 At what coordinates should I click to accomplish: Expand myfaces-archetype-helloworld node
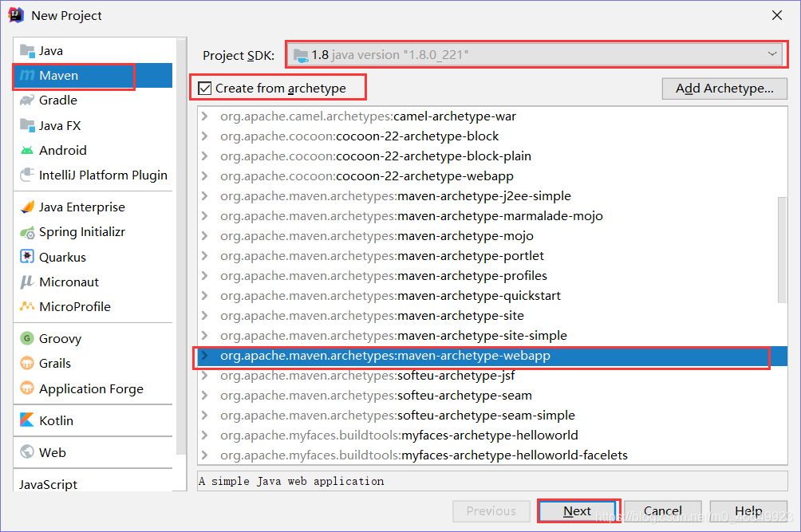205,435
